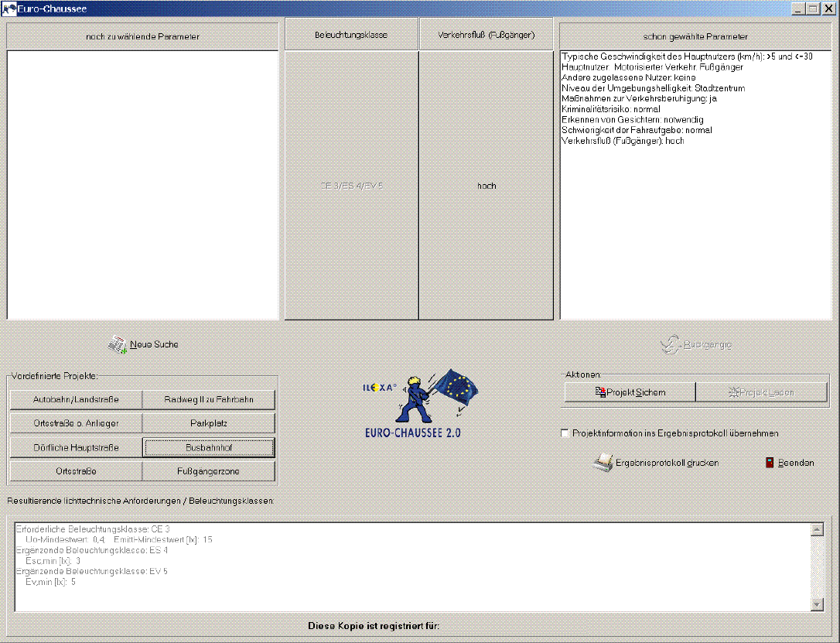Click the Projekt Laden button
840x643 pixels.
click(761, 392)
